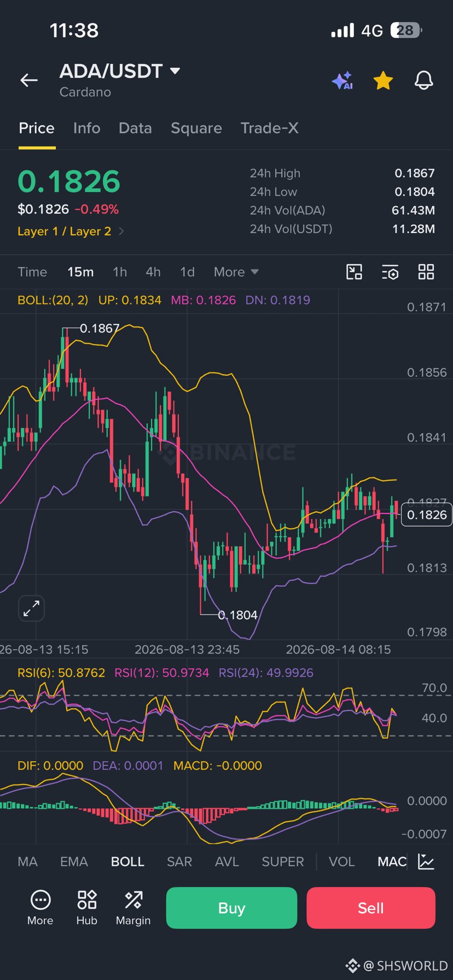Tap the signal strength icon in status bar
This screenshot has width=453, height=980.
342,30
